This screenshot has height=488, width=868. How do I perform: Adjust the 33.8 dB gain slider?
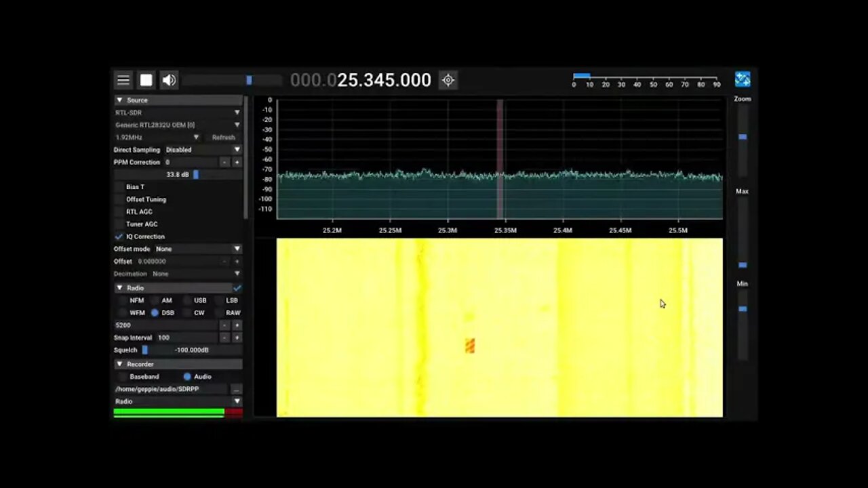click(178, 175)
